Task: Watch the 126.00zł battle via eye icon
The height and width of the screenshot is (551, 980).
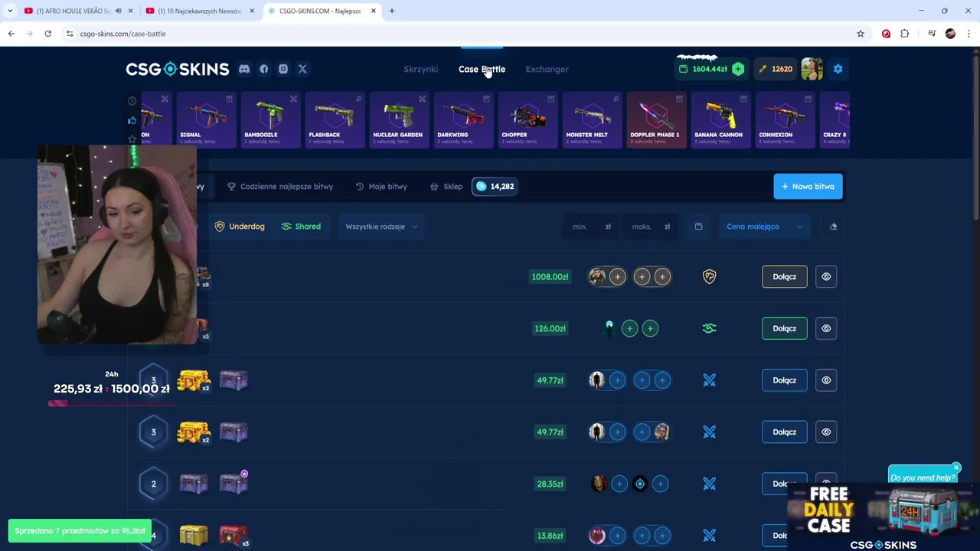Action: click(826, 328)
